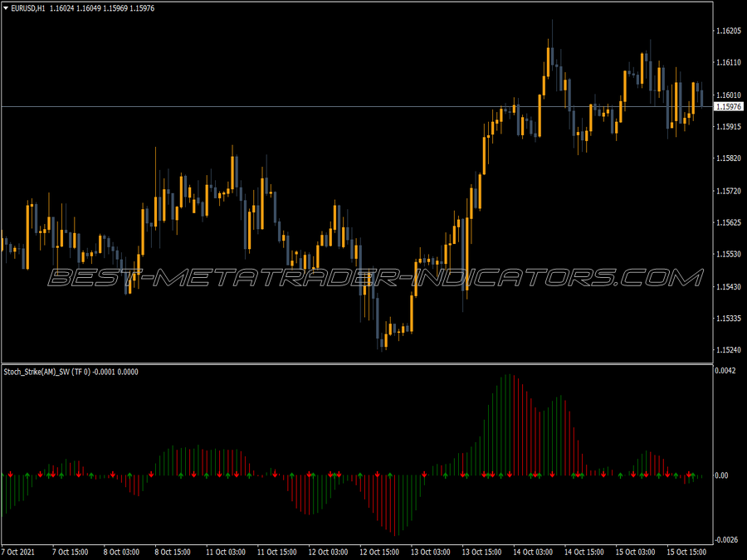
Task: Click the 15 Oct 15:00 time label
Action: [686, 552]
